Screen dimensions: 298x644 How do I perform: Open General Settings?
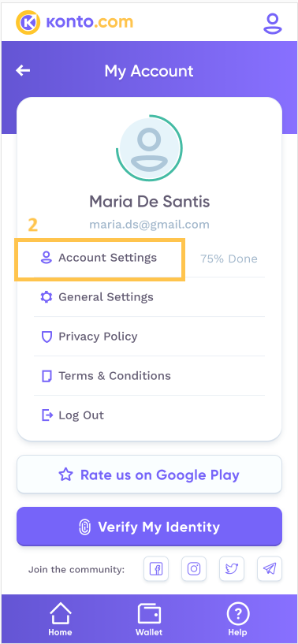pyautogui.click(x=149, y=297)
